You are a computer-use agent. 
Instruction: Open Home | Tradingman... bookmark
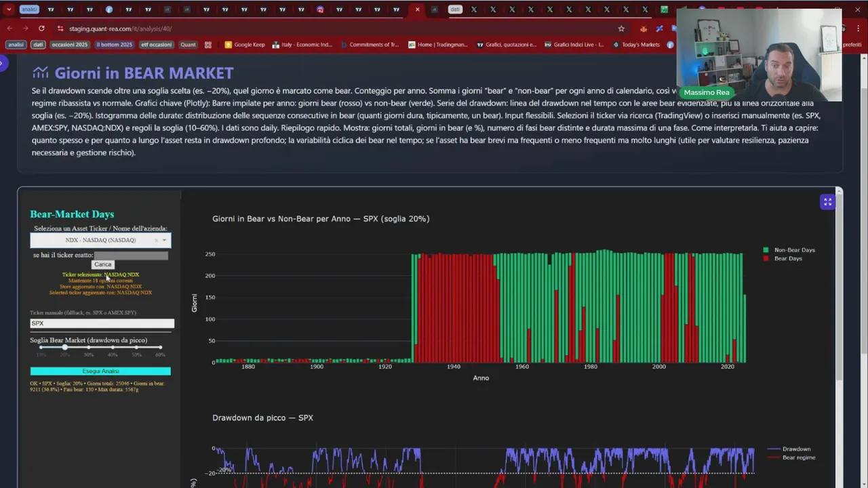(x=438, y=45)
